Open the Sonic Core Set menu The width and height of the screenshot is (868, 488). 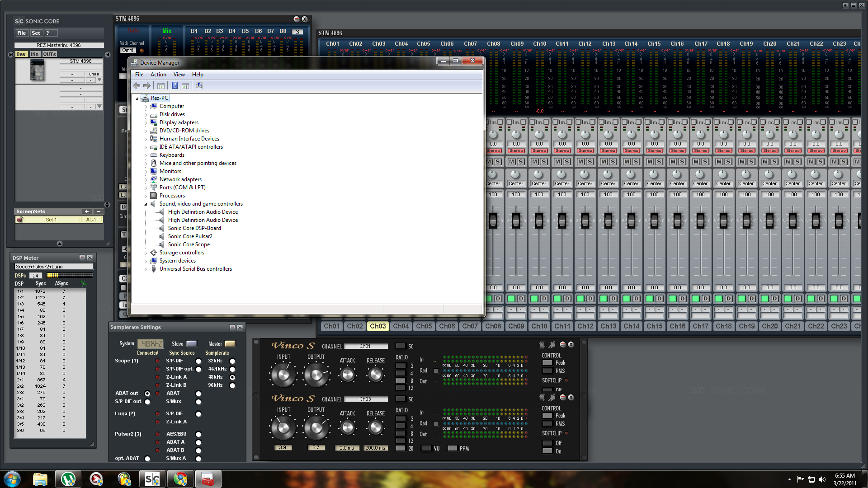(36, 33)
